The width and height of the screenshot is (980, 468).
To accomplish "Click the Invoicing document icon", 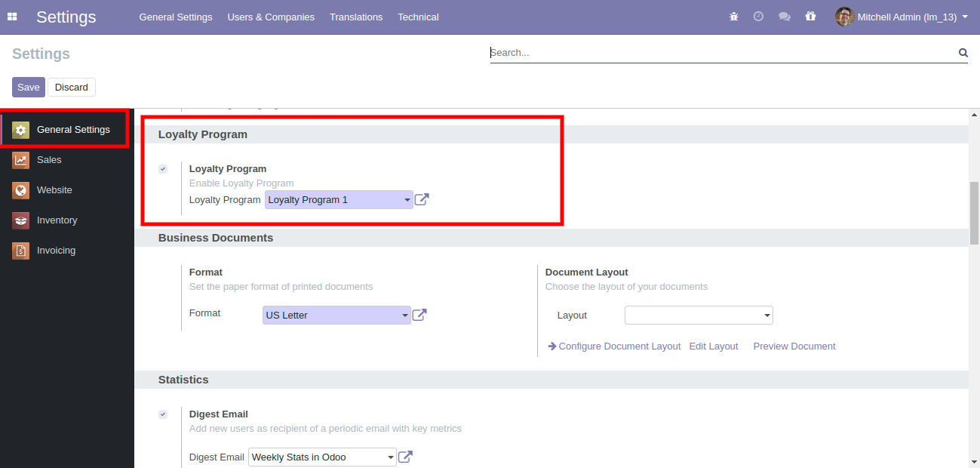I will (x=20, y=251).
